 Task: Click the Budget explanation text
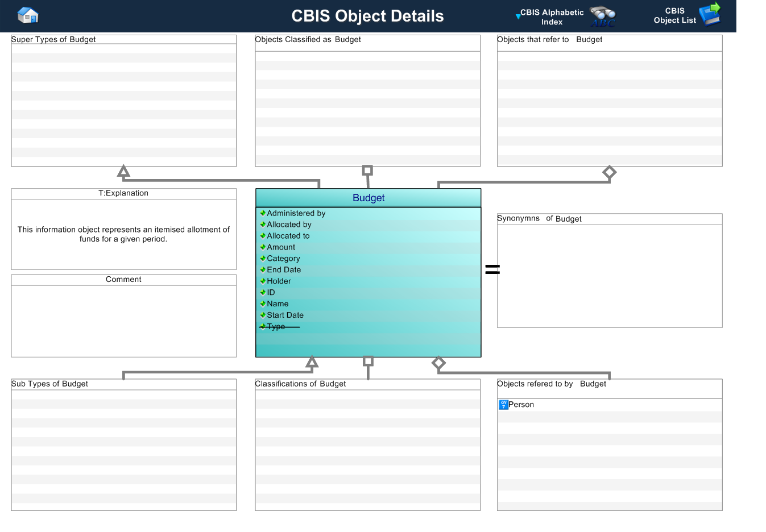(123, 234)
